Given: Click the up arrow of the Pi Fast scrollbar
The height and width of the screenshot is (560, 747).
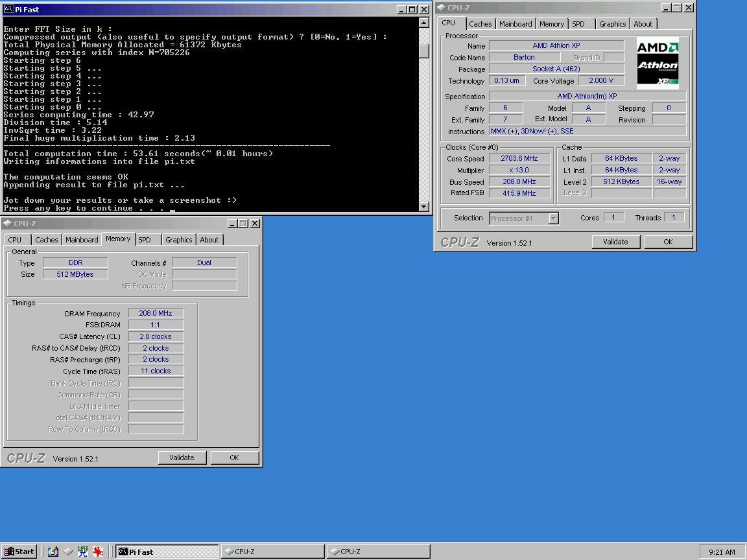Looking at the screenshot, I should pyautogui.click(x=423, y=23).
